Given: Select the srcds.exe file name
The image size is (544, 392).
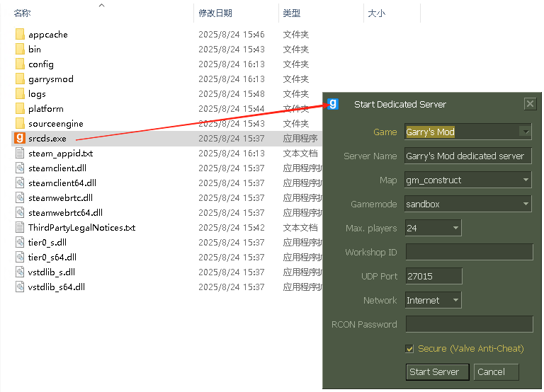Looking at the screenshot, I should pos(47,139).
